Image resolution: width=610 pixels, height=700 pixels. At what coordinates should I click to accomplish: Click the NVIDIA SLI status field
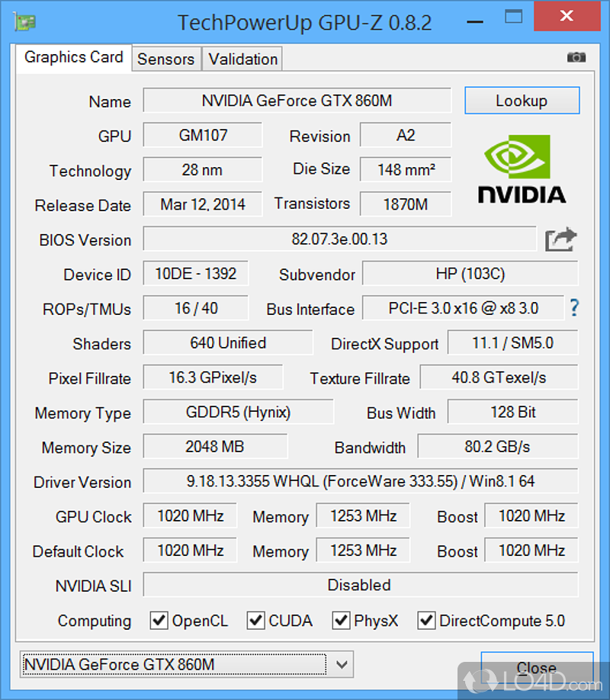(360, 586)
